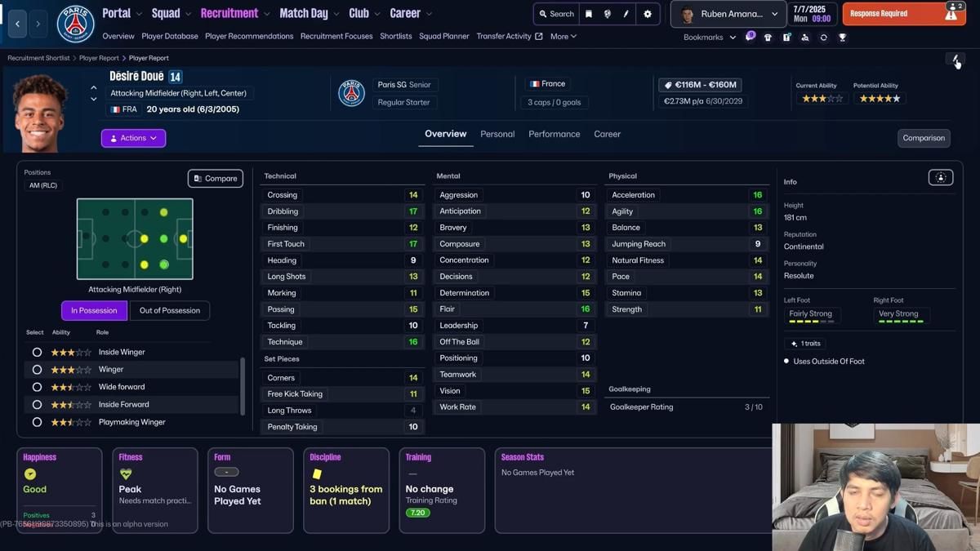The width and height of the screenshot is (980, 551).
Task: Click the Compare button in the Positions panel
Action: (x=215, y=178)
